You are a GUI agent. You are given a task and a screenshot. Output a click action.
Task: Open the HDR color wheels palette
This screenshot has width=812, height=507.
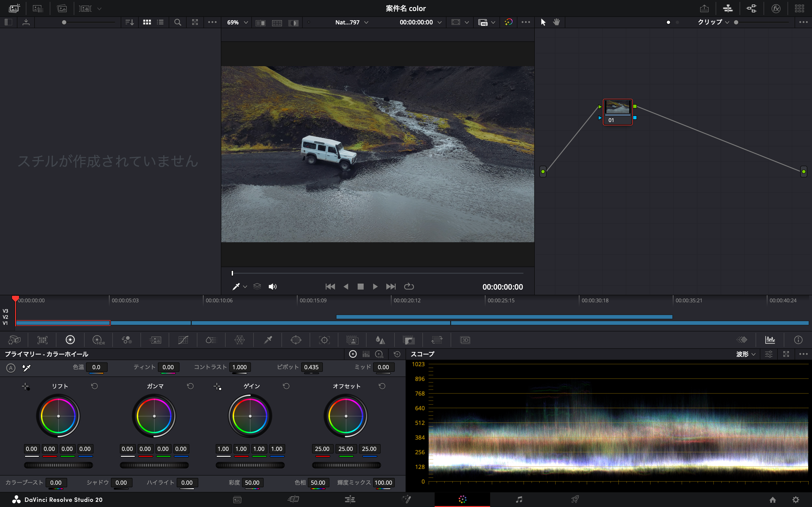point(98,340)
